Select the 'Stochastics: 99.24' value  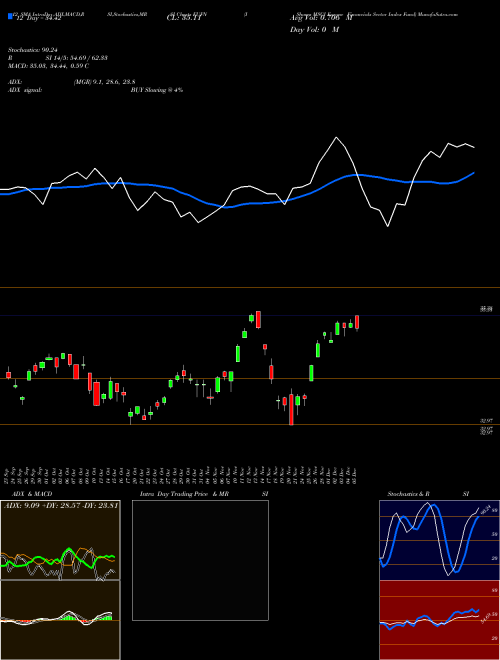(35, 50)
